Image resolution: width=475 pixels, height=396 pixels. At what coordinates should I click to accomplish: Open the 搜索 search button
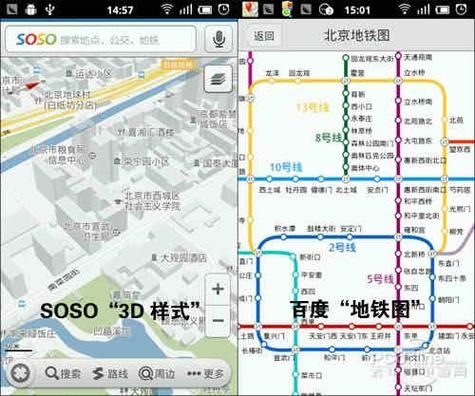(63, 374)
